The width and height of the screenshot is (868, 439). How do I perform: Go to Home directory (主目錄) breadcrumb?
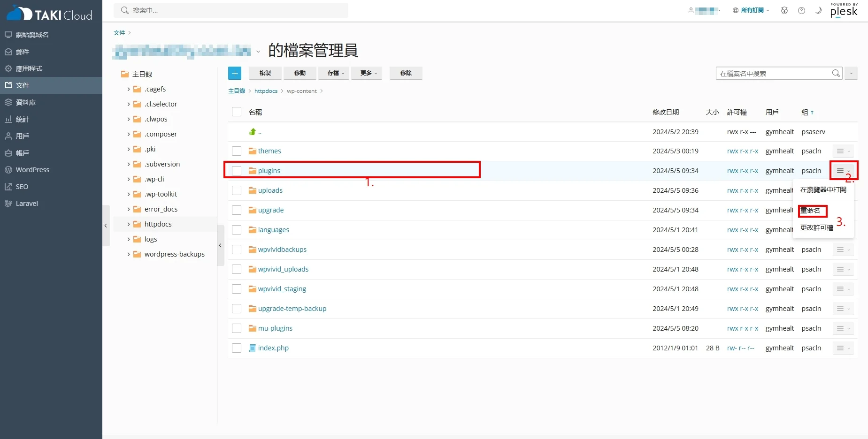coord(237,91)
